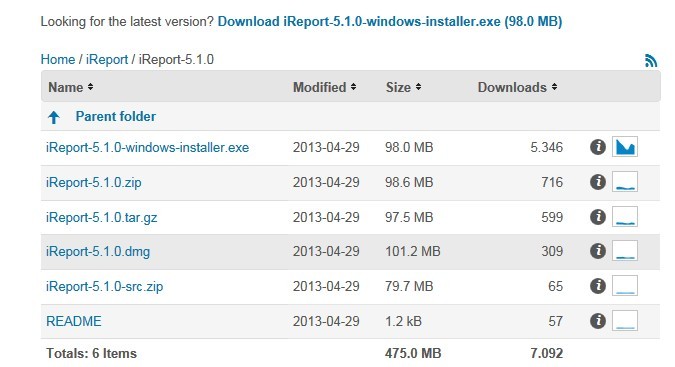This screenshot has height=367, width=675.
Task: Download iReport-5.1.0.tar.gz file
Action: tap(102, 217)
